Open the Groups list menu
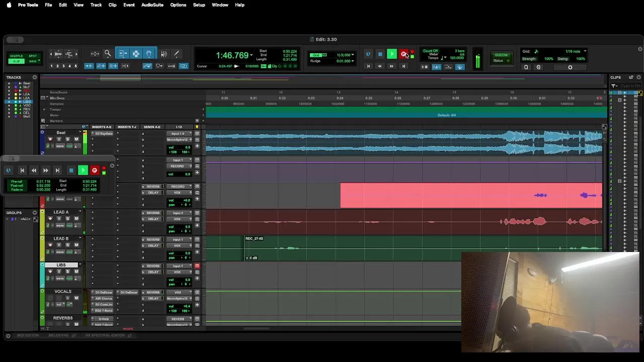The height and width of the screenshot is (362, 644). click(x=35, y=213)
